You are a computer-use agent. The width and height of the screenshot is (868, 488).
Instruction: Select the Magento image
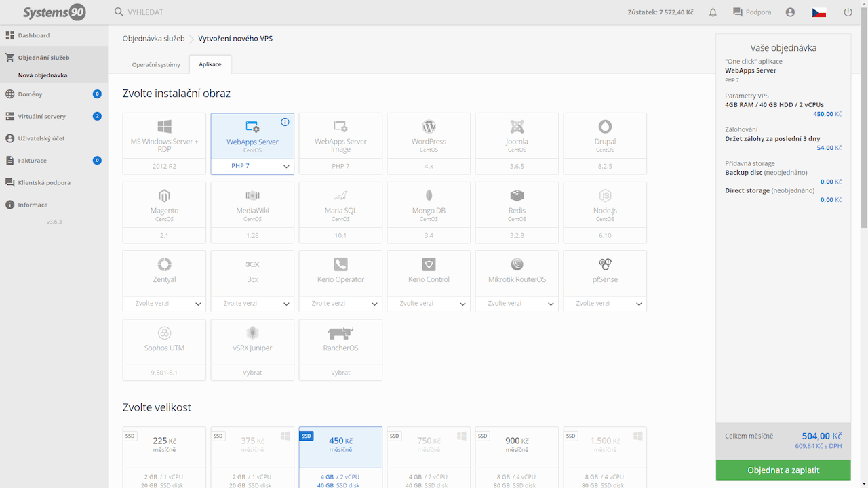click(x=164, y=212)
